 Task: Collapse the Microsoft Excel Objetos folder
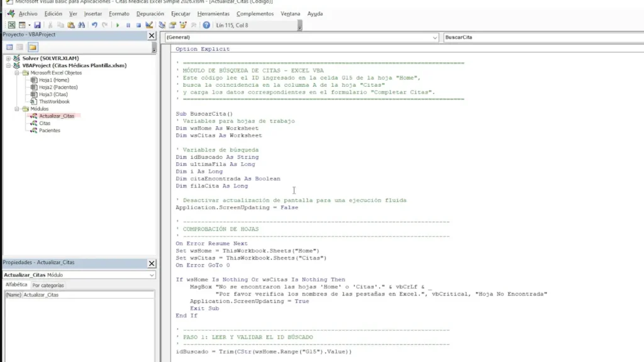click(17, 73)
